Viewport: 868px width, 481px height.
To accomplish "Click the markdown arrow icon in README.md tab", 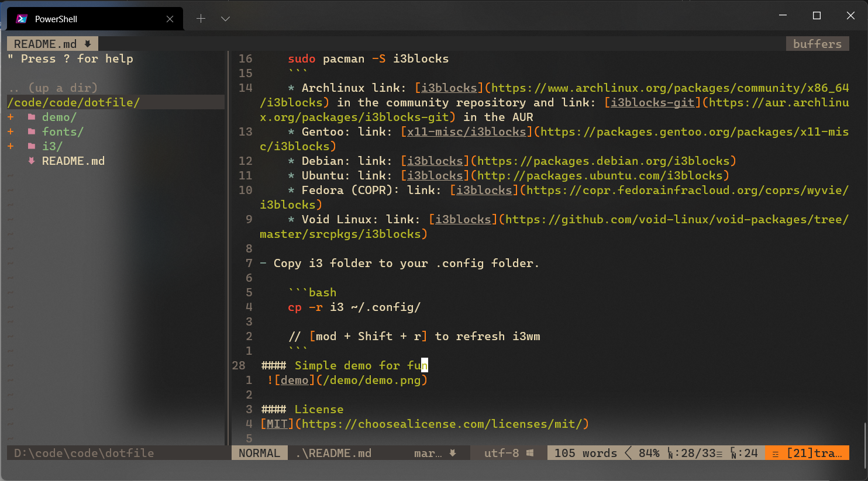I will (88, 44).
